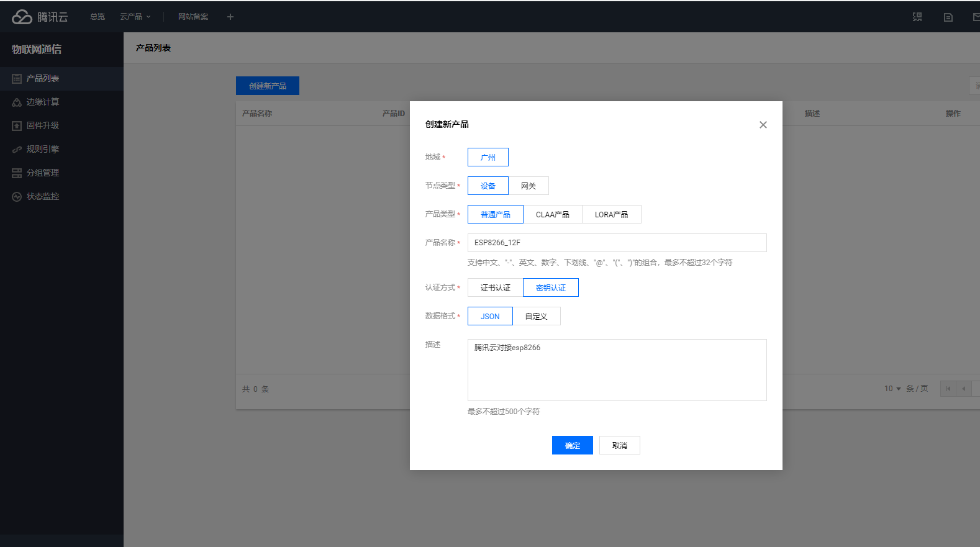Image resolution: width=980 pixels, height=547 pixels.
Task: Pick JSON data format
Action: (490, 316)
